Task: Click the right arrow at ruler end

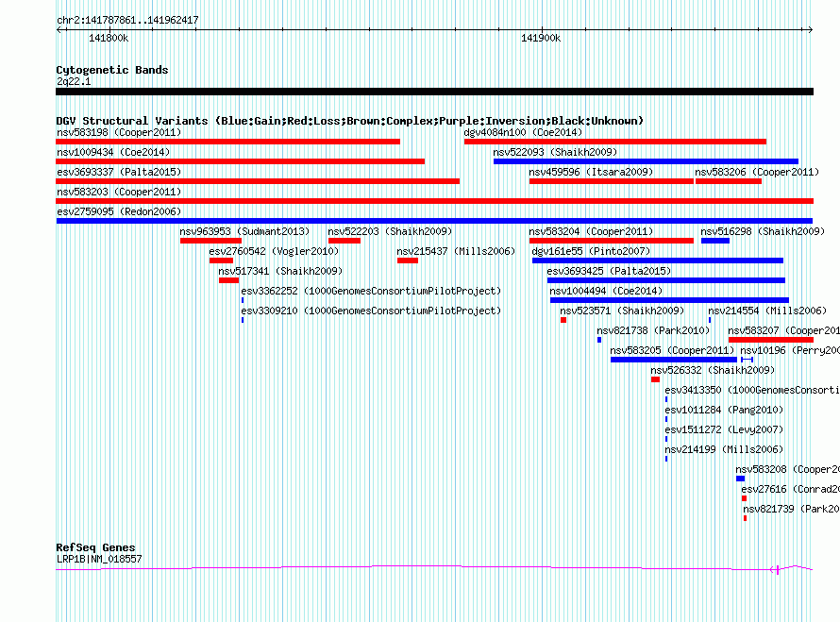Action: [x=810, y=29]
